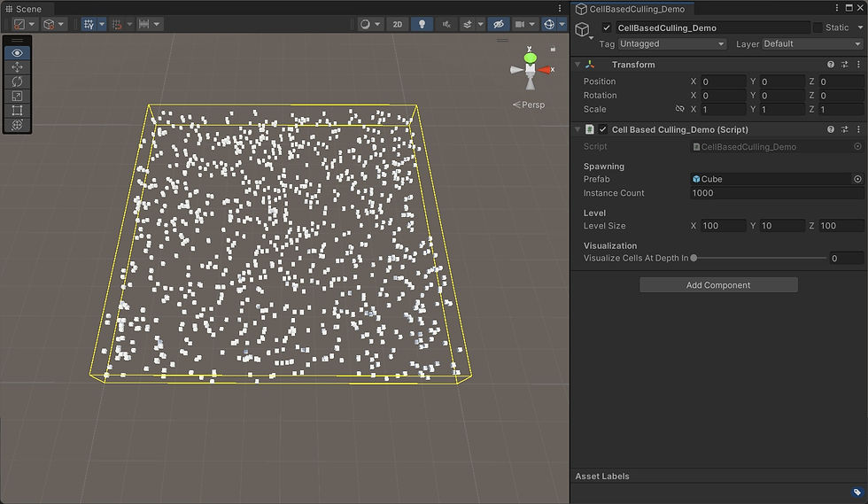Toggle scene audio mute
The width and height of the screenshot is (868, 504).
446,25
